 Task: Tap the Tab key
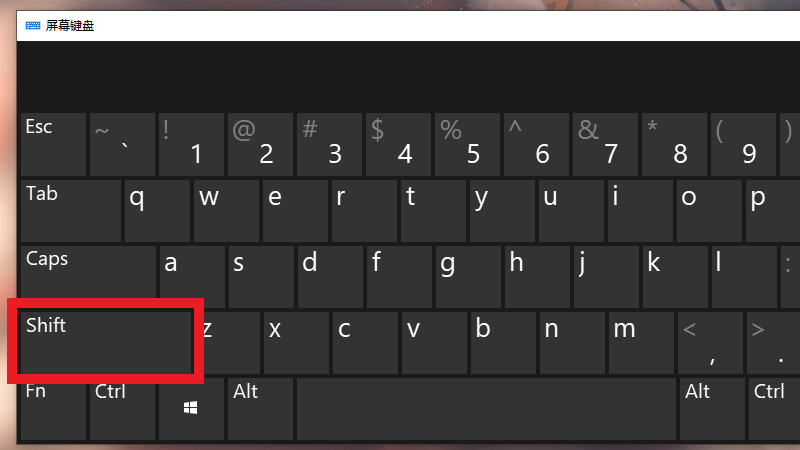tap(71, 211)
